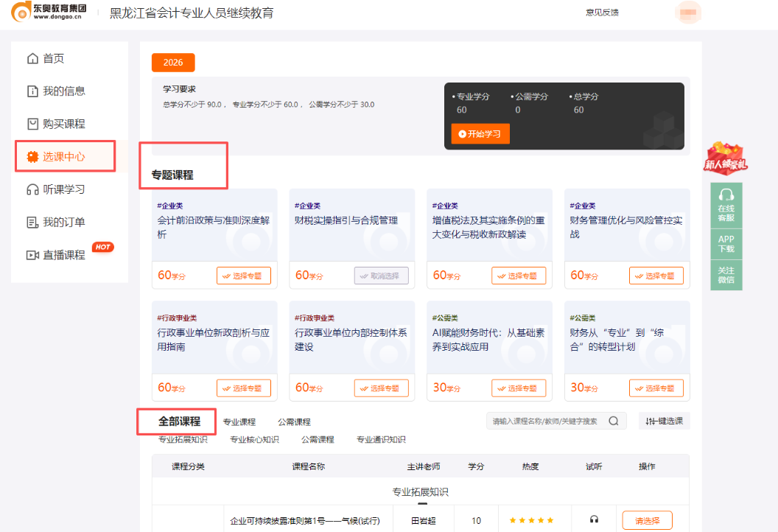Click the 我的信息 info document icon
Image resolution: width=778 pixels, height=532 pixels.
pyautogui.click(x=32, y=91)
